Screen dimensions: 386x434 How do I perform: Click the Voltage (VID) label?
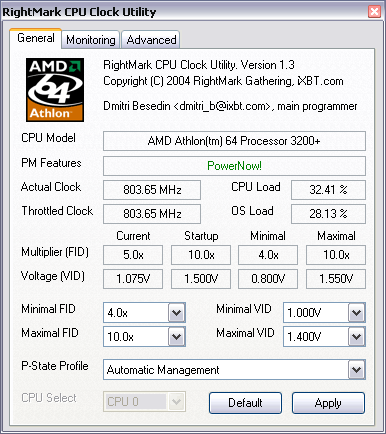53,276
